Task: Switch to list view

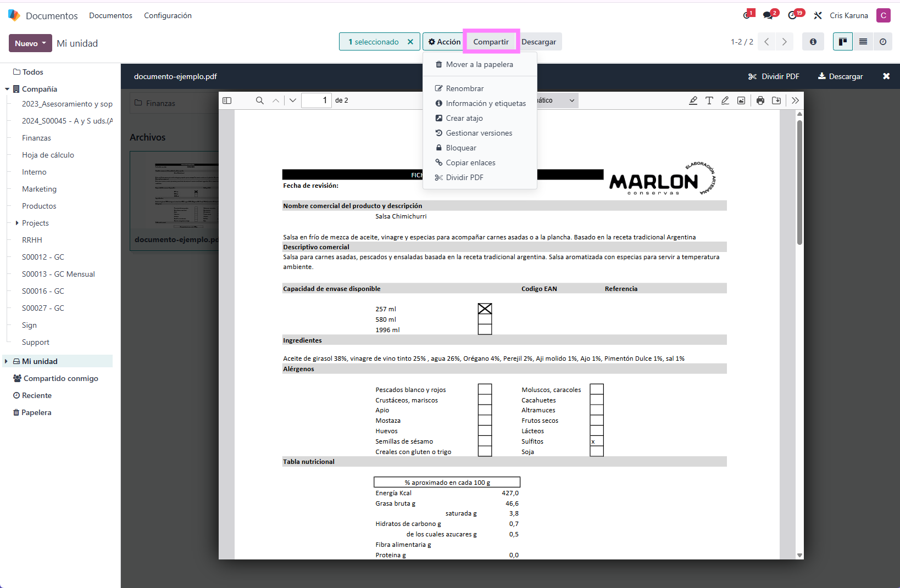Action: coord(863,42)
